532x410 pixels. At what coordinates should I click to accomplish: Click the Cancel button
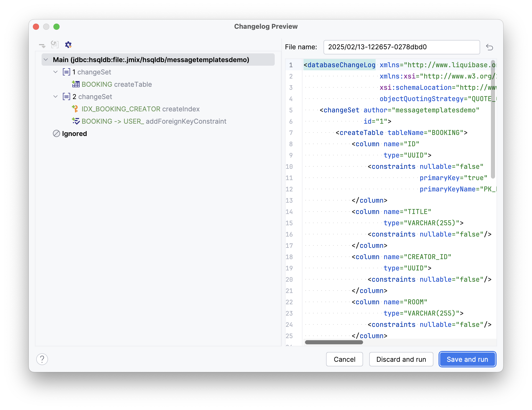(344, 359)
